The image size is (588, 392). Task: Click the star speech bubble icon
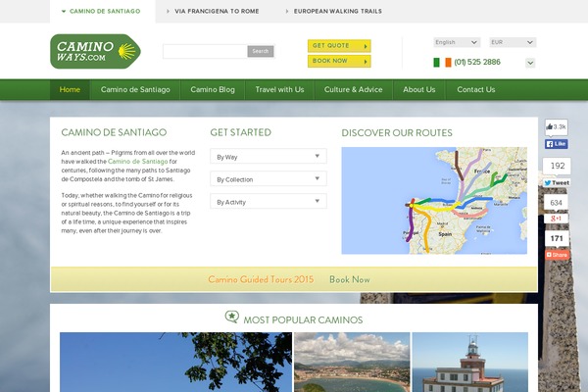(x=231, y=317)
